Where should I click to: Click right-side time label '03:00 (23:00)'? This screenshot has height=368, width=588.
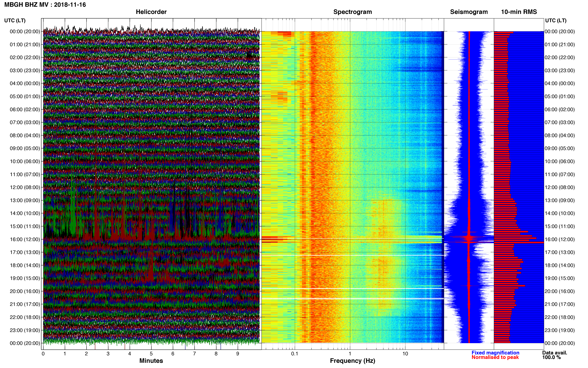(x=560, y=71)
